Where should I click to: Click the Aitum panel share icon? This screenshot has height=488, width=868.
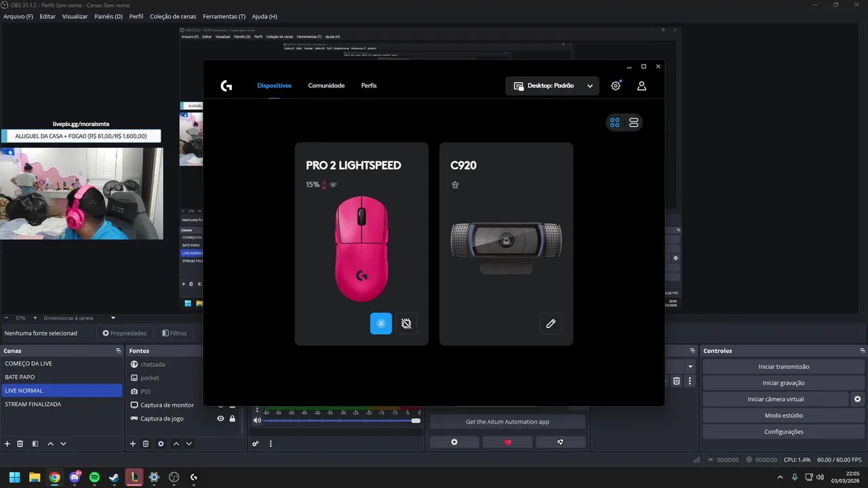[x=560, y=443]
